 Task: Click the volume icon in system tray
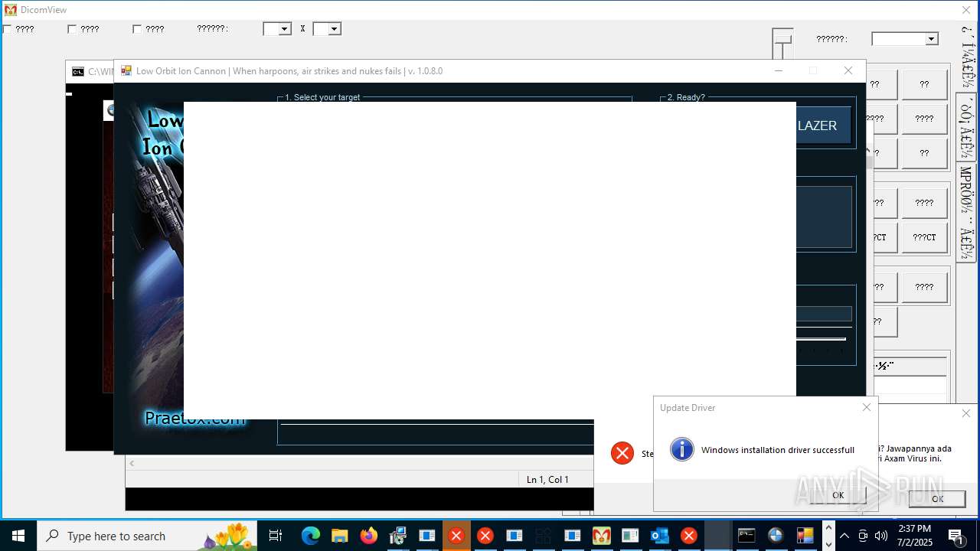pos(881,536)
